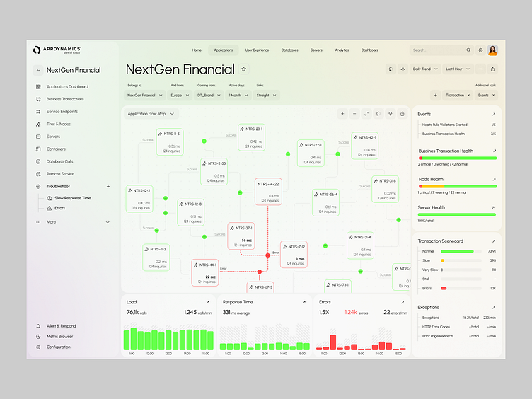Open Applications Dashboard in sidebar
The image size is (532, 399).
(x=67, y=86)
